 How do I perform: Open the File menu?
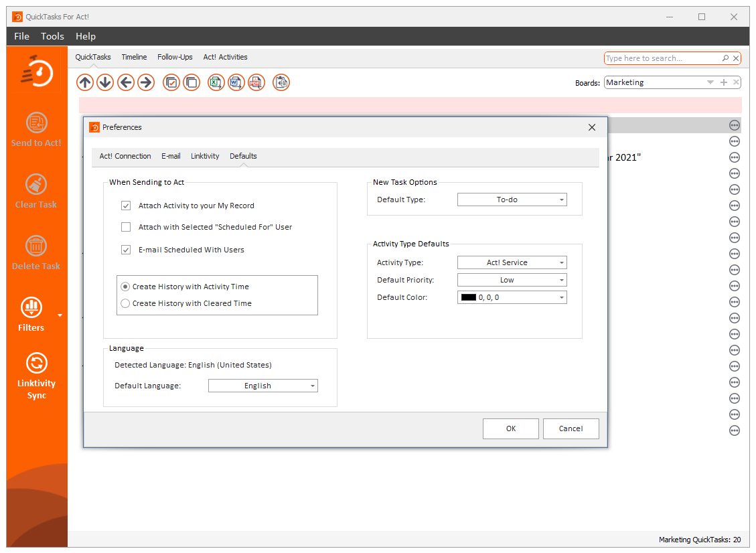click(x=21, y=36)
